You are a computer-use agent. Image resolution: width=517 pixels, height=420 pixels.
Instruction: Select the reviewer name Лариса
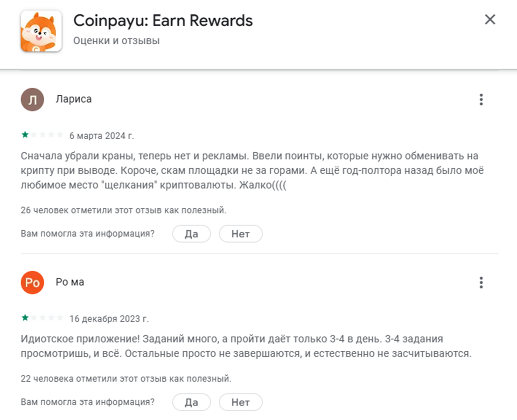point(73,99)
